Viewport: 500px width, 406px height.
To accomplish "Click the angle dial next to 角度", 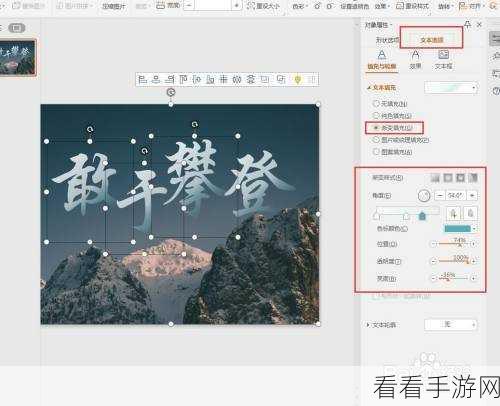I will [424, 196].
